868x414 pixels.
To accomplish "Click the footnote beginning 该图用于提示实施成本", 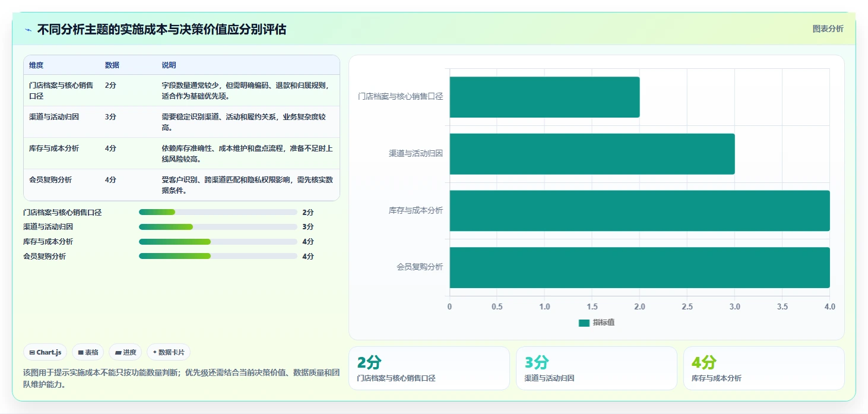I will click(x=181, y=378).
